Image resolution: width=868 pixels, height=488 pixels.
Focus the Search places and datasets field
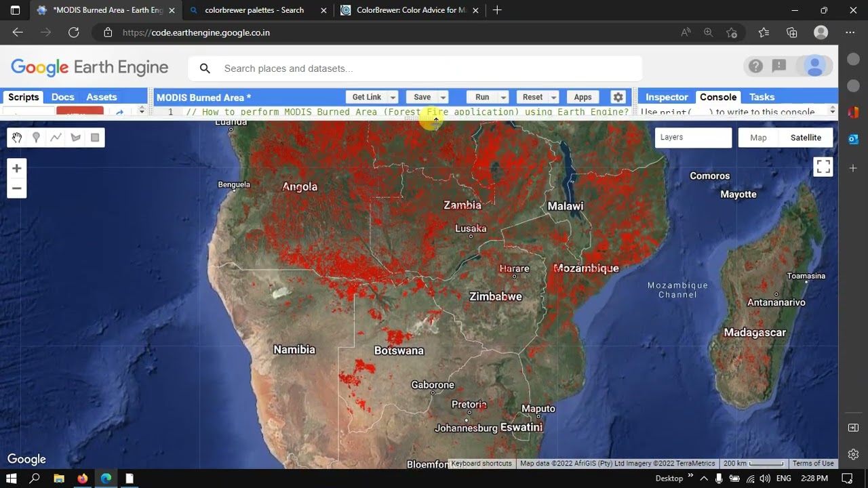tap(415, 68)
